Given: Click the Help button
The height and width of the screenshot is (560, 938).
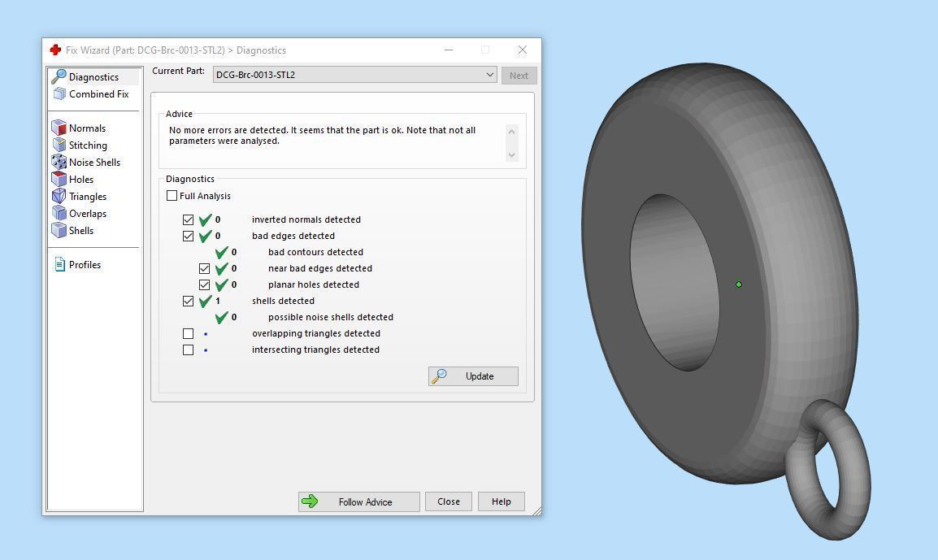Looking at the screenshot, I should [502, 501].
